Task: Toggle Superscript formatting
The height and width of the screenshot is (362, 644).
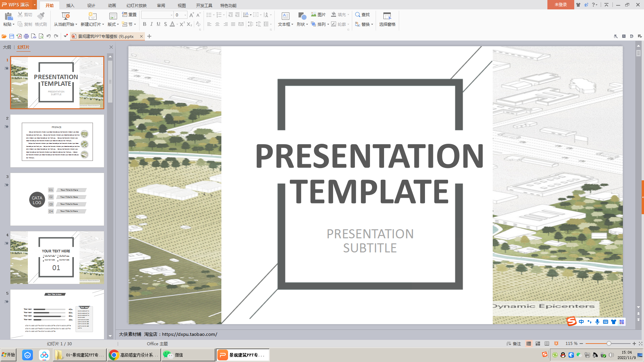Action: pyautogui.click(x=182, y=24)
